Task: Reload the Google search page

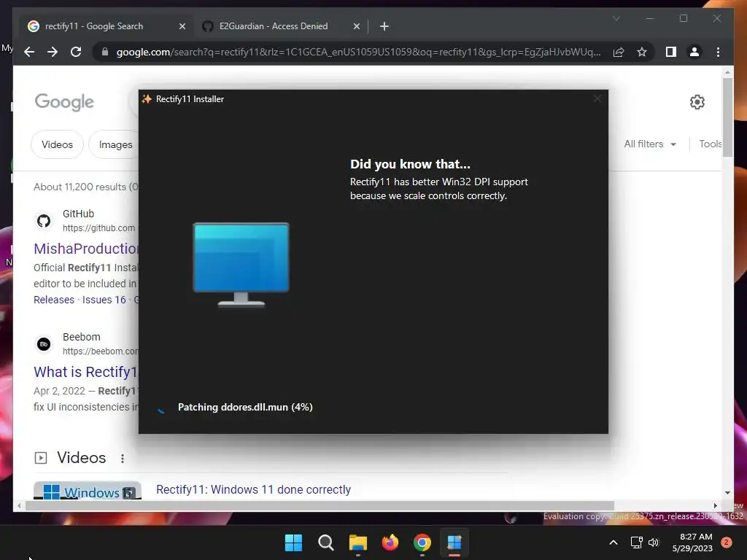Action: tap(76, 52)
